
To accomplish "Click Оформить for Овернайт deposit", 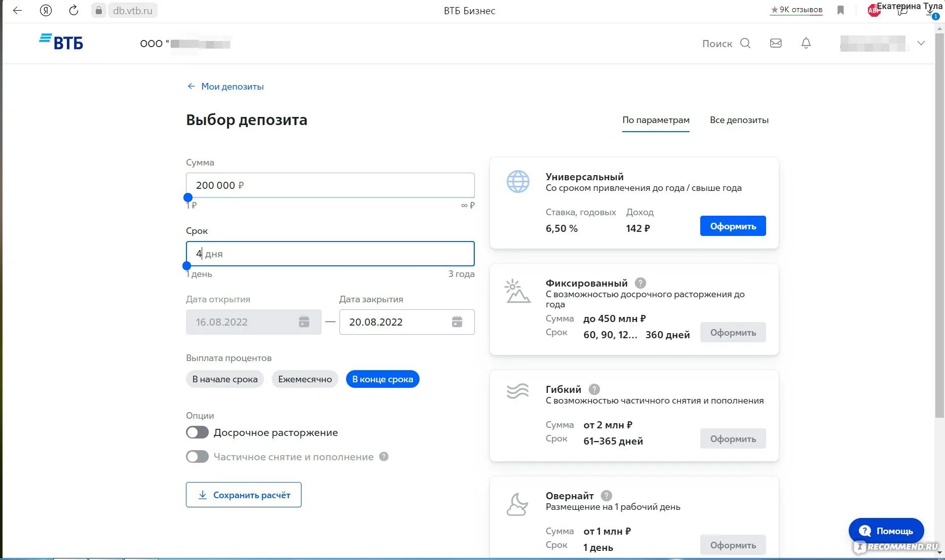I will [733, 545].
